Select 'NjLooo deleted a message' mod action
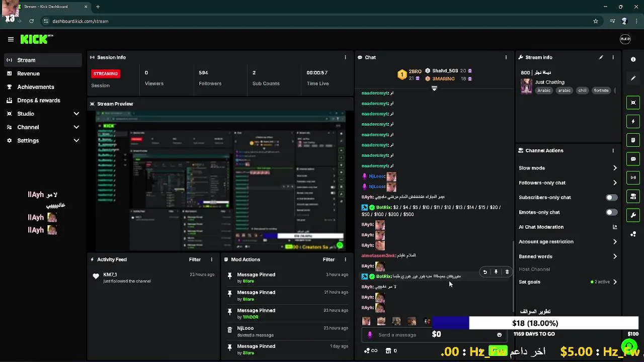 [x=287, y=331]
